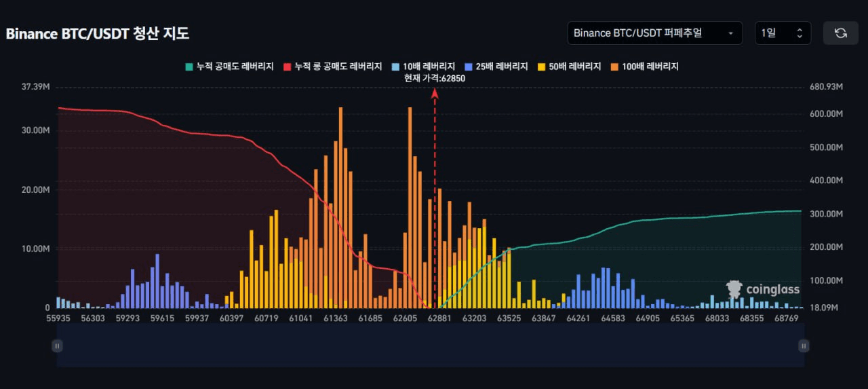Viewport: 868px width, 389px height.
Task: Click the range zoom scrollbar track
Action: coord(431,346)
